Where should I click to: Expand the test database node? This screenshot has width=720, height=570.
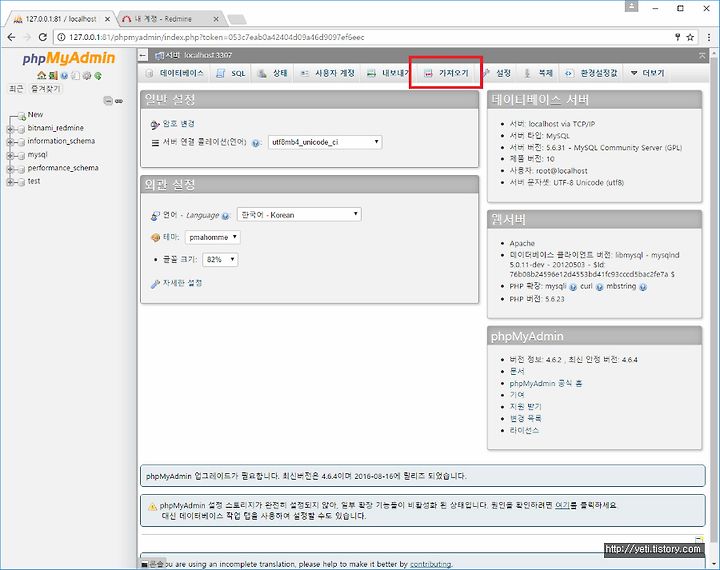(10, 182)
